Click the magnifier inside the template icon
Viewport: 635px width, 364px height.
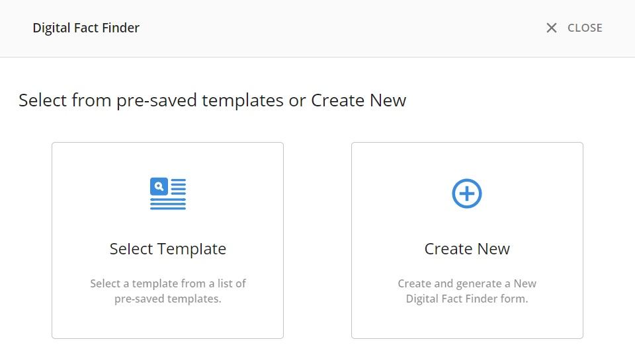[x=159, y=186]
